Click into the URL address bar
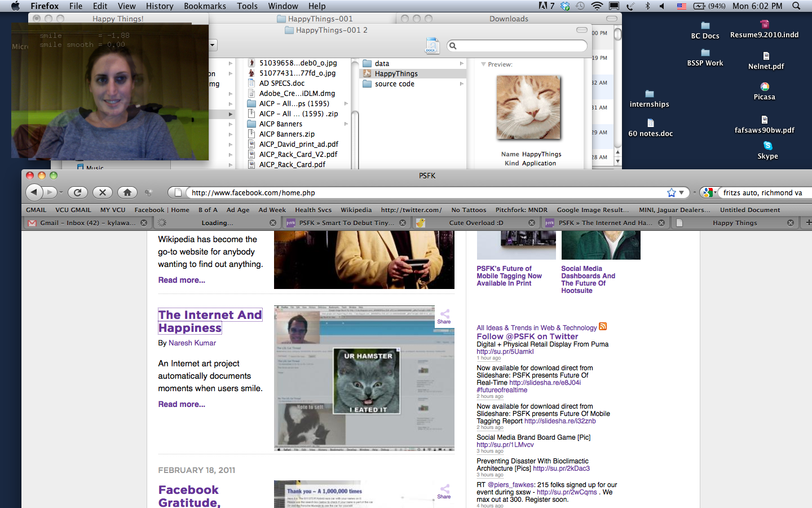 click(423, 192)
